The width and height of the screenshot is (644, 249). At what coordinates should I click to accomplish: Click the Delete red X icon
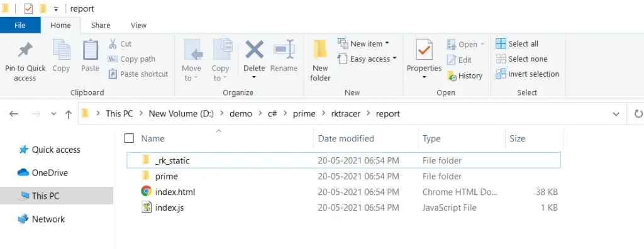tap(254, 50)
